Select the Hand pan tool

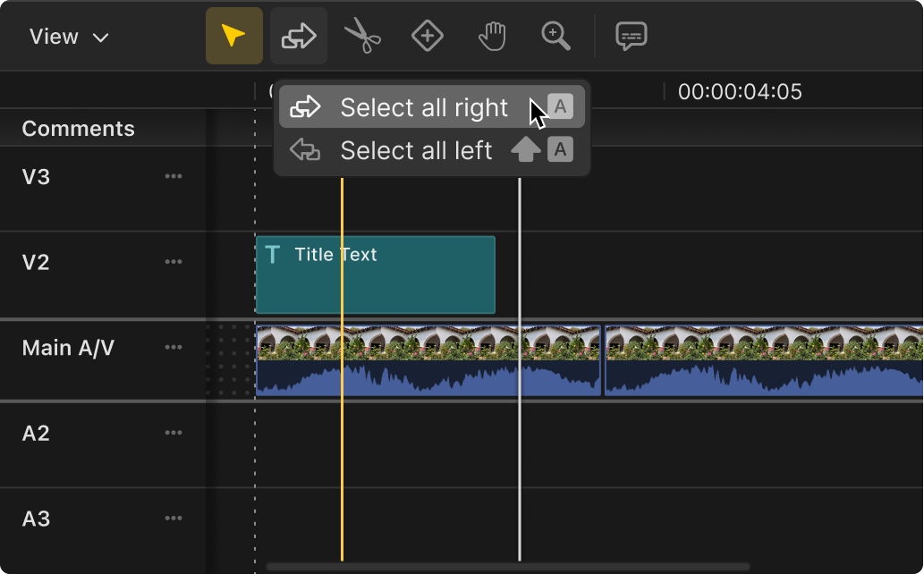click(x=492, y=36)
